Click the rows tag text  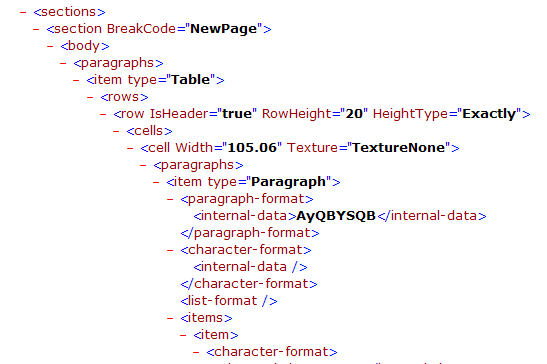pyautogui.click(x=124, y=97)
